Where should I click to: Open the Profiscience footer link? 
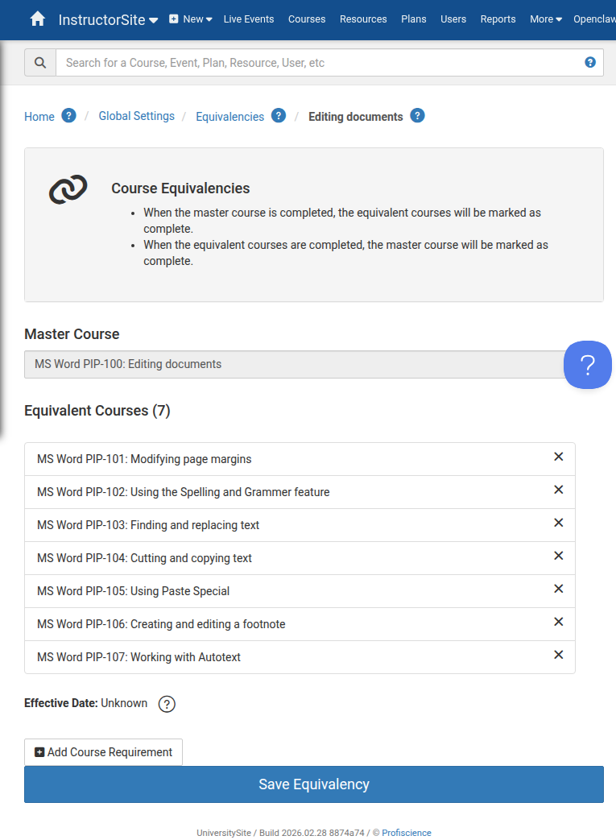pyautogui.click(x=407, y=833)
